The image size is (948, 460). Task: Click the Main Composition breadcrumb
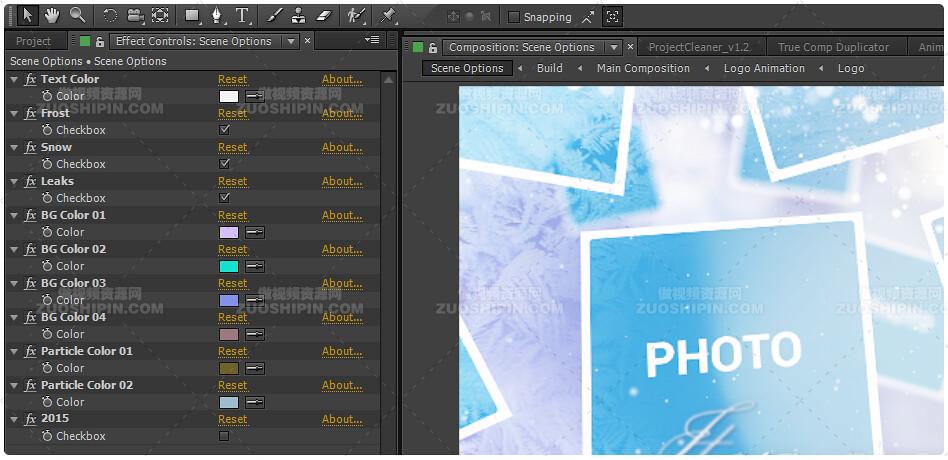coord(643,68)
